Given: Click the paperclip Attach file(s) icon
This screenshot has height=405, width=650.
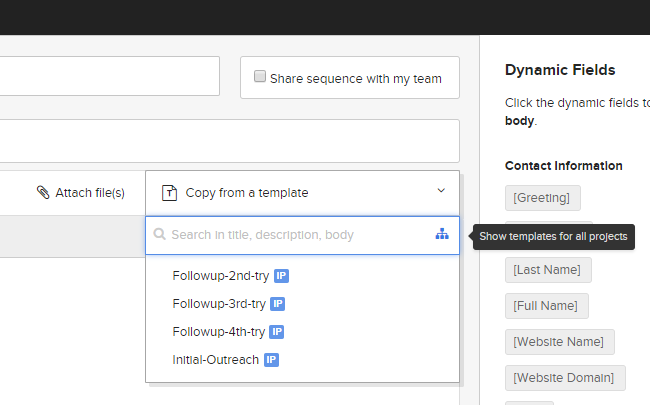Looking at the screenshot, I should [x=43, y=192].
